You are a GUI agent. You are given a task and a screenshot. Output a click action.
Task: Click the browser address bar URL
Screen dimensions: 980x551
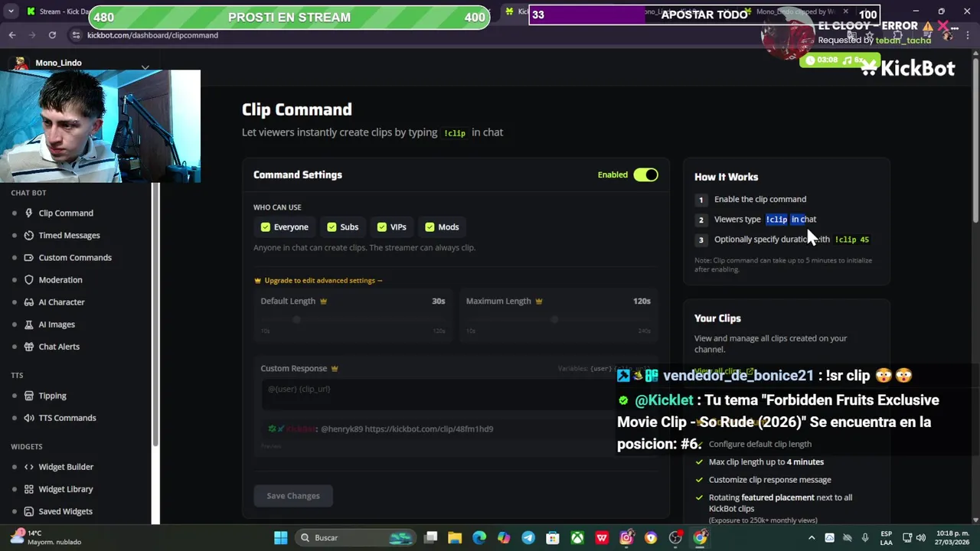pos(152,35)
